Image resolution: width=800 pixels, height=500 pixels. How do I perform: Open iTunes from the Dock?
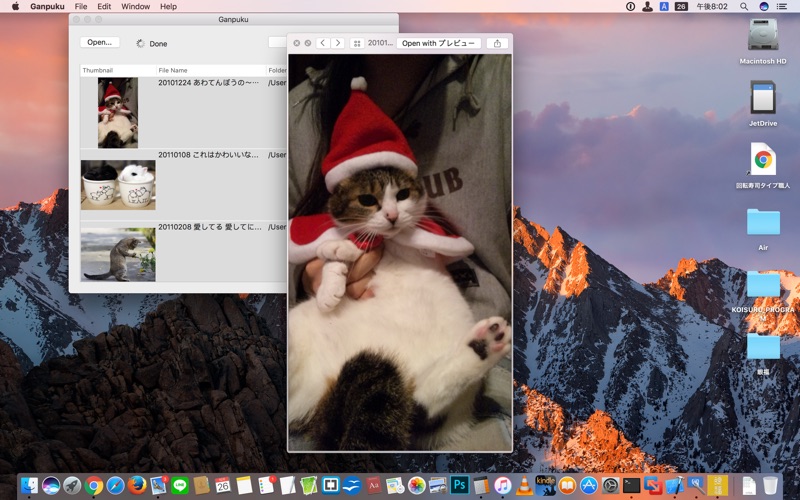503,485
